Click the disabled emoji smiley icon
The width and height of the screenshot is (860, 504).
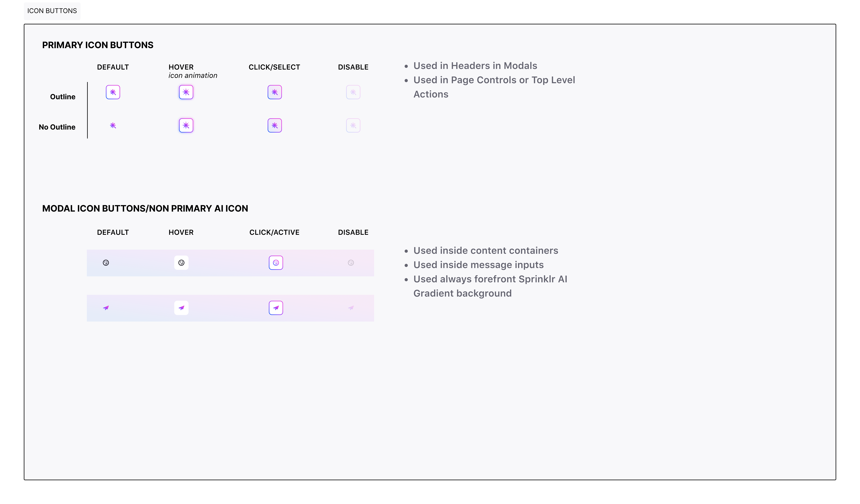point(351,263)
